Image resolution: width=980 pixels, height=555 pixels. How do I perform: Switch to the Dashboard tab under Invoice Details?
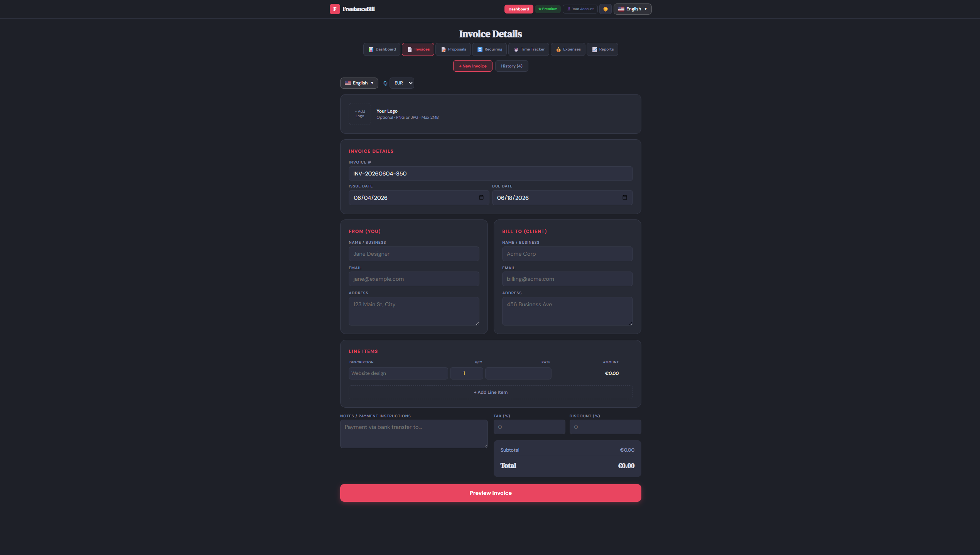[381, 49]
